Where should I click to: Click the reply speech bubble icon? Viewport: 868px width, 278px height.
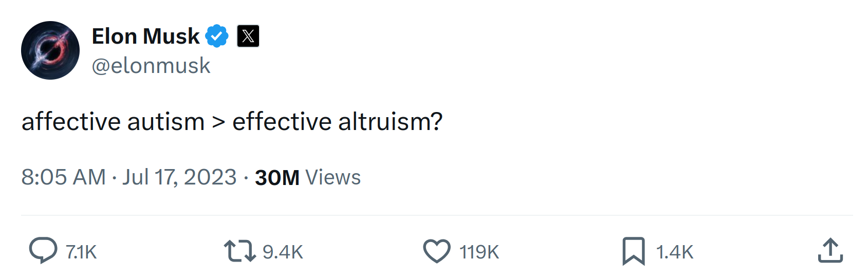(43, 251)
